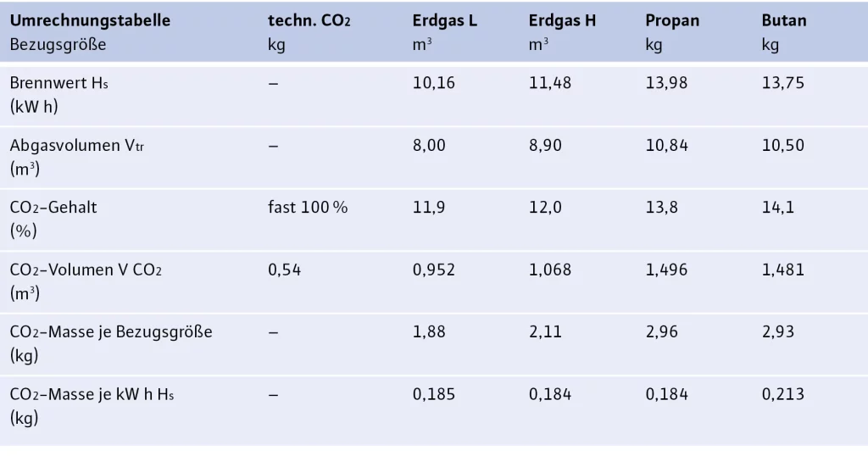Select the Butan column header
Screen dimensions: 868x456
pyautogui.click(x=784, y=20)
